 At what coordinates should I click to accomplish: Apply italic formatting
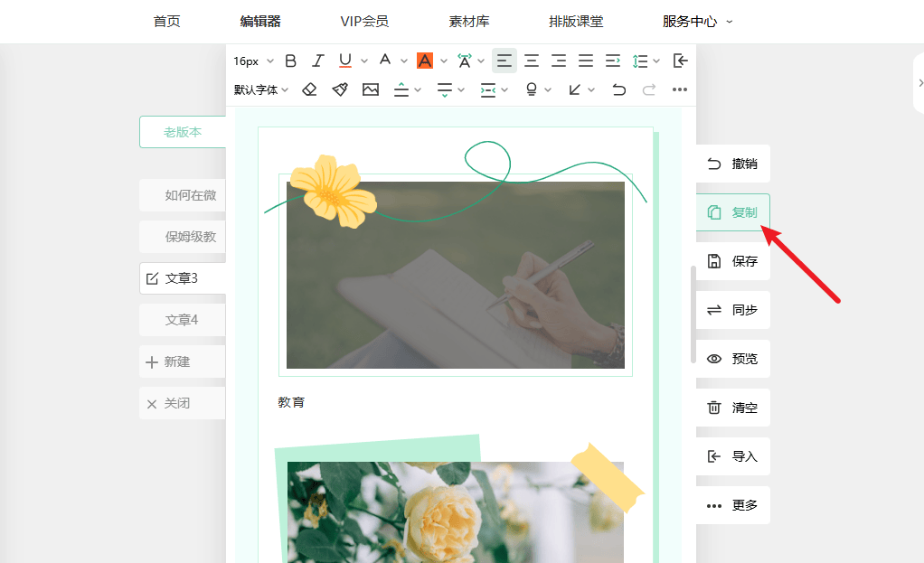(x=317, y=61)
